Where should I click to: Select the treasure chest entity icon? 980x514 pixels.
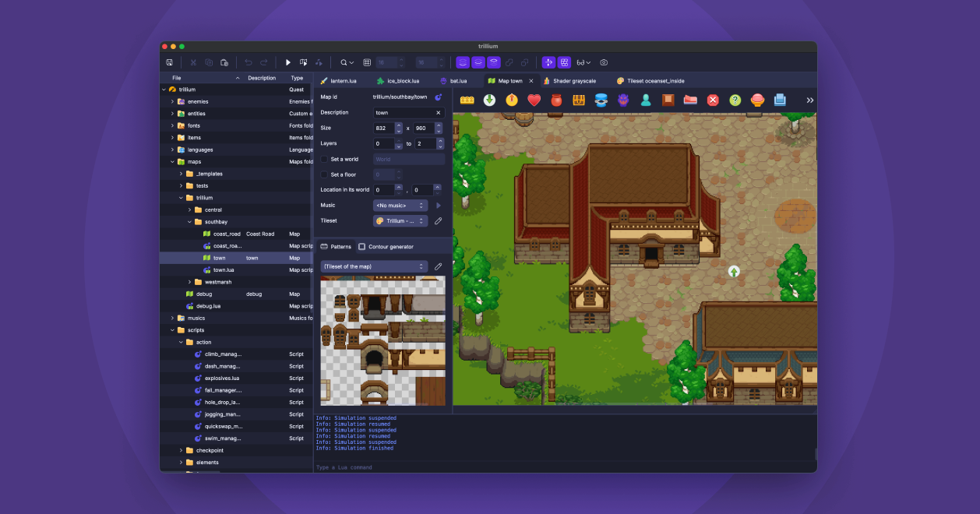pos(579,100)
